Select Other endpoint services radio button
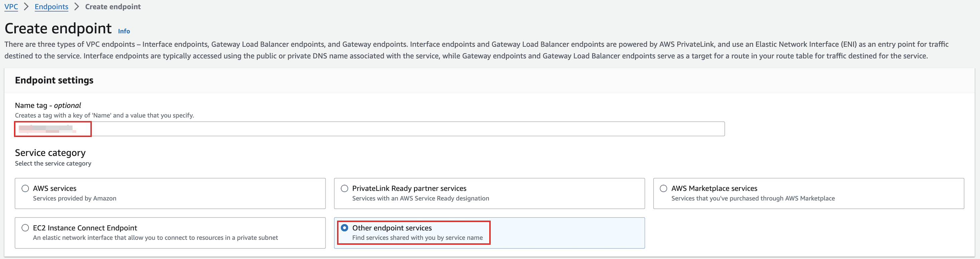980x259 pixels. tap(344, 228)
